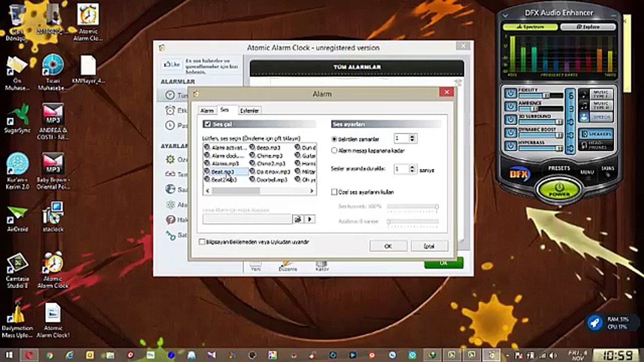
Task: Open the ataclock desktop icon
Action: (53, 217)
